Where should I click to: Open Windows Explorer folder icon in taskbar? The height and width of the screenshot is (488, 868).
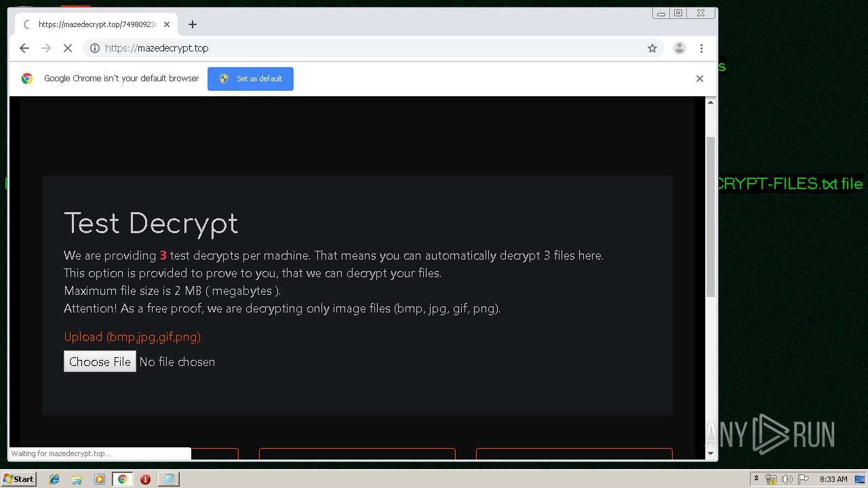(x=77, y=479)
